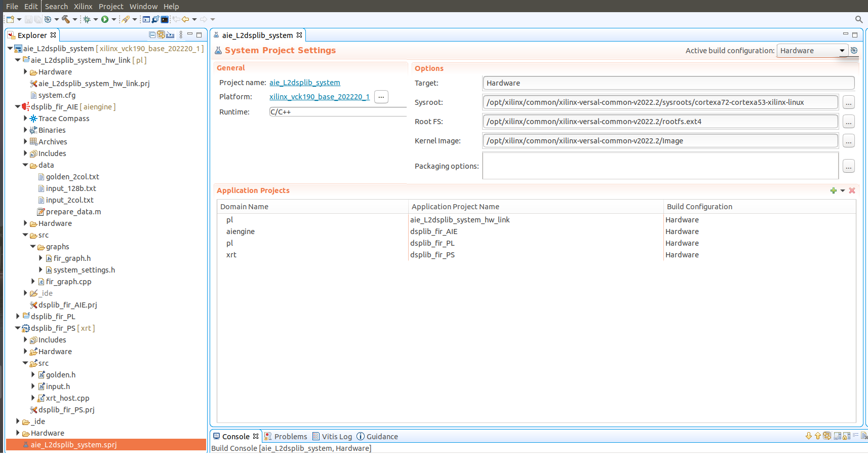Select golden_2col.txt file
Screen dimensions: 868x461
pyautogui.click(x=72, y=176)
